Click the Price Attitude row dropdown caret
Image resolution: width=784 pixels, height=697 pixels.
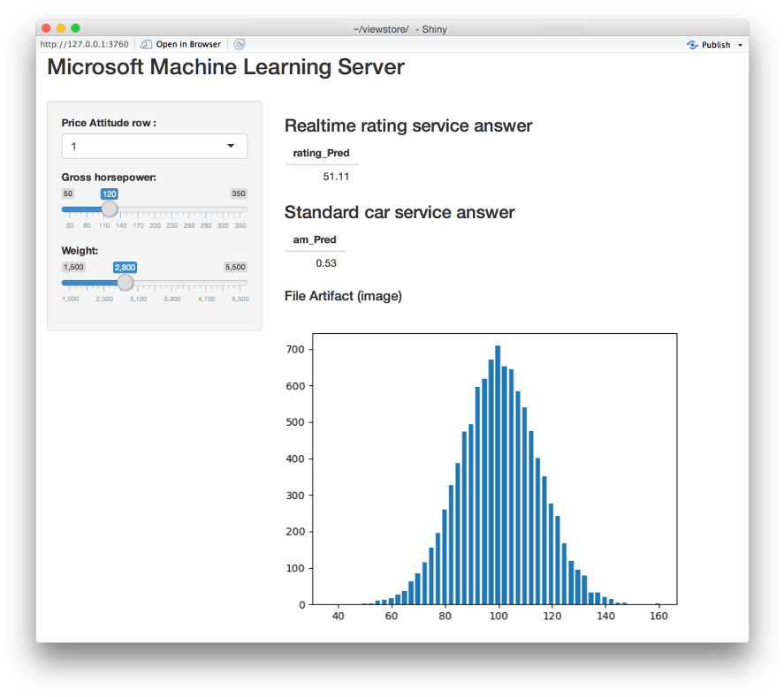pos(231,146)
